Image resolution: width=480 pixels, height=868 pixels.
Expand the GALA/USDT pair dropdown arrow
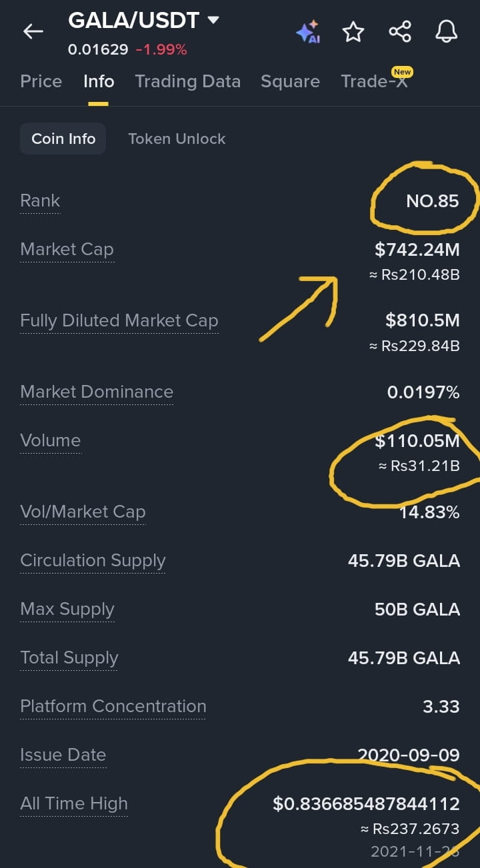[213, 21]
